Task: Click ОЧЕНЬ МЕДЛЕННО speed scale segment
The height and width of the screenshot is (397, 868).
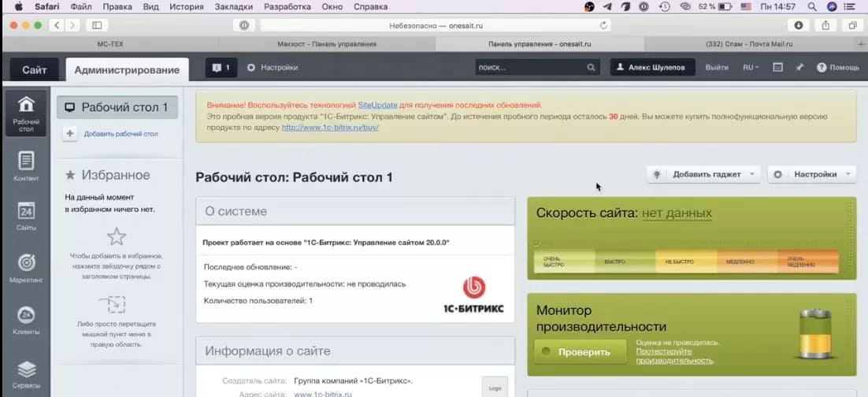Action: 807,262
